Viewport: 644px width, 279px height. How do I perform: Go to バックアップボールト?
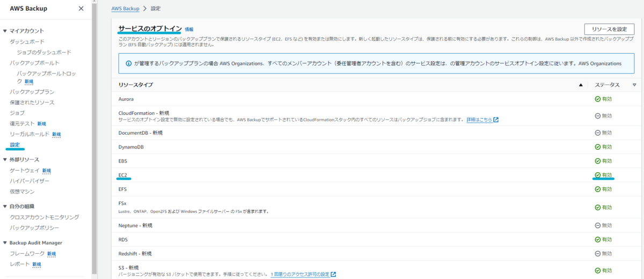click(35, 63)
